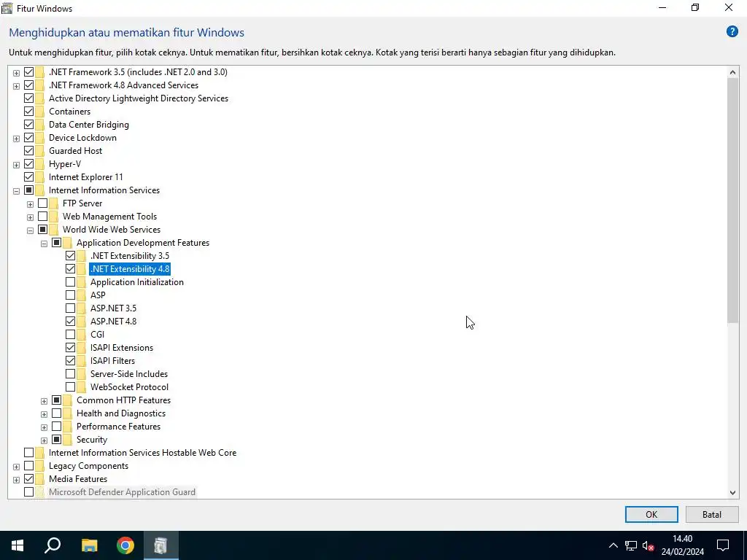Click the folder icon beside FTP Server
The height and width of the screenshot is (560, 747).
[x=53, y=203]
